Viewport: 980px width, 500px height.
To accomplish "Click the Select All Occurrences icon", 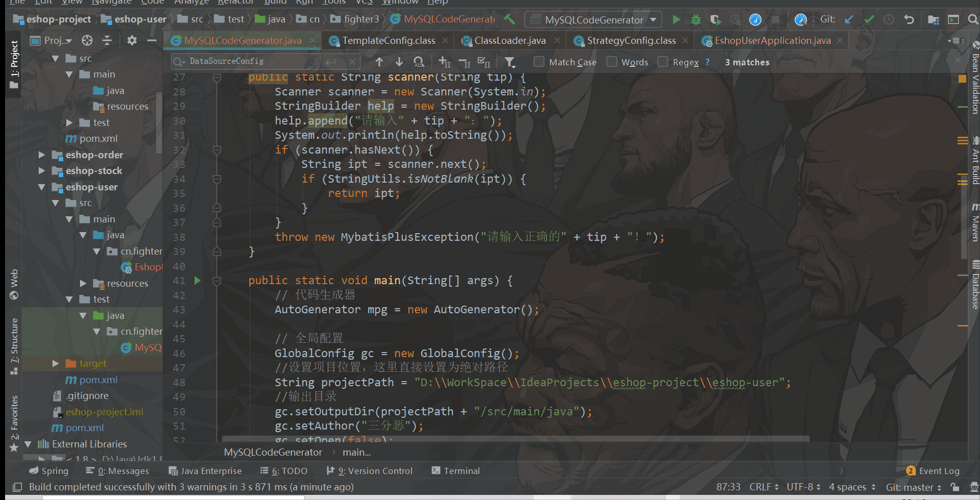I will [419, 62].
